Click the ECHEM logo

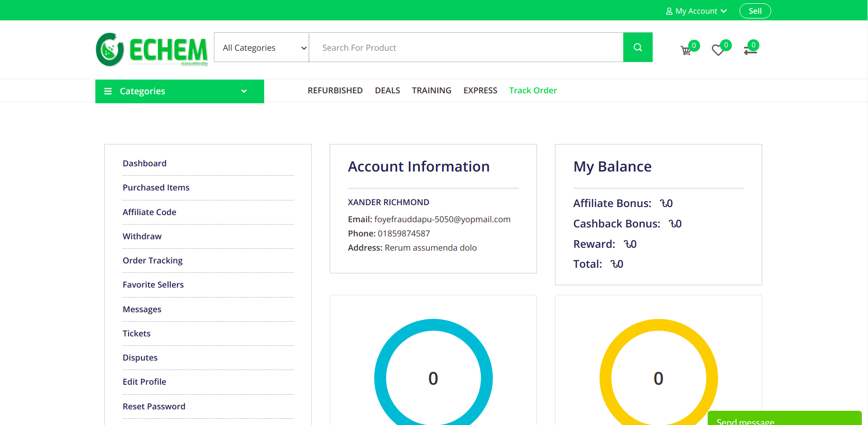[x=152, y=49]
